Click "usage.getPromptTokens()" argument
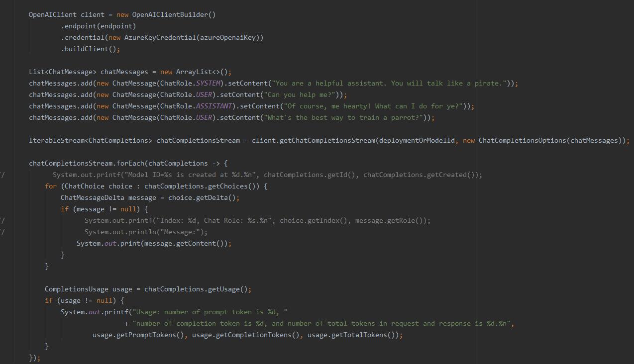The height and width of the screenshot is (364, 634). 138,335
